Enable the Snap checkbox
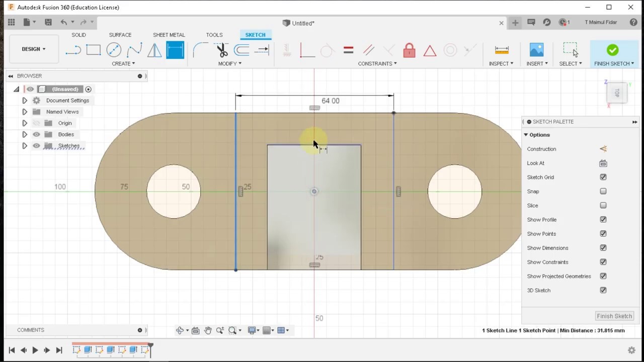This screenshot has width=644, height=362. click(603, 191)
